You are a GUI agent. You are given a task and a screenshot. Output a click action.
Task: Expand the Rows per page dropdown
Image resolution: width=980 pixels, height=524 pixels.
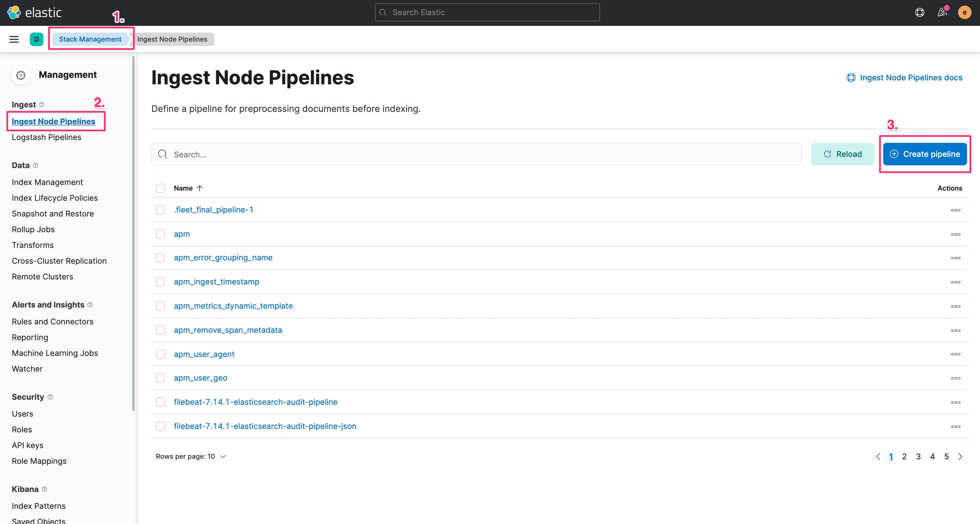point(191,456)
